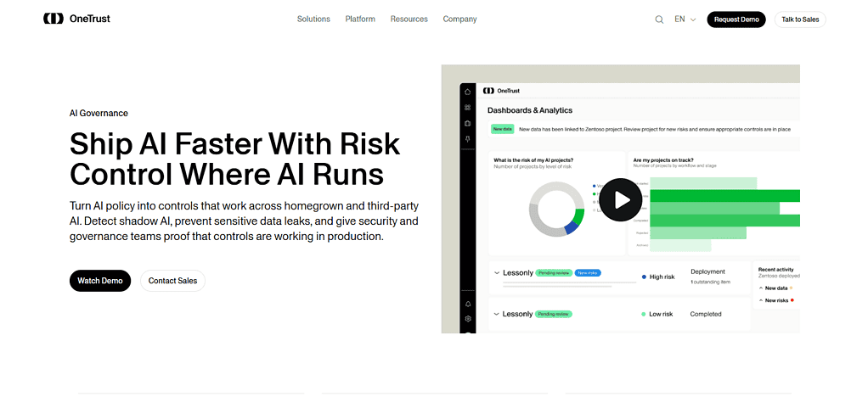Click the green New data tag in the preview banner
868x397 pixels.
click(x=503, y=129)
